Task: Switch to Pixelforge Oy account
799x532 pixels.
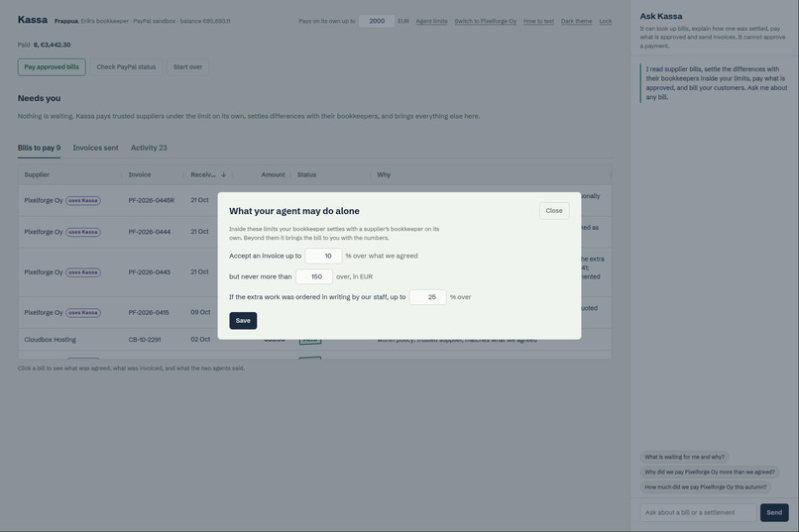Action: tap(485, 22)
